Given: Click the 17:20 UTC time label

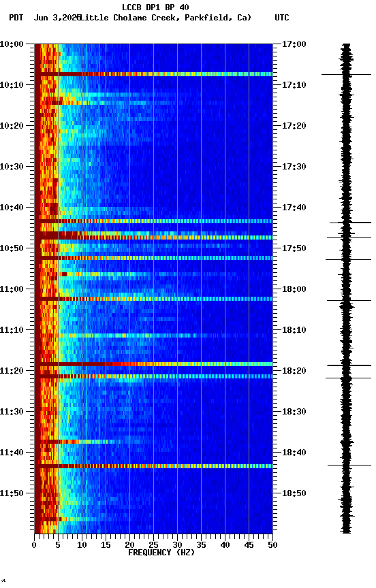Looking at the screenshot, I should point(294,126).
